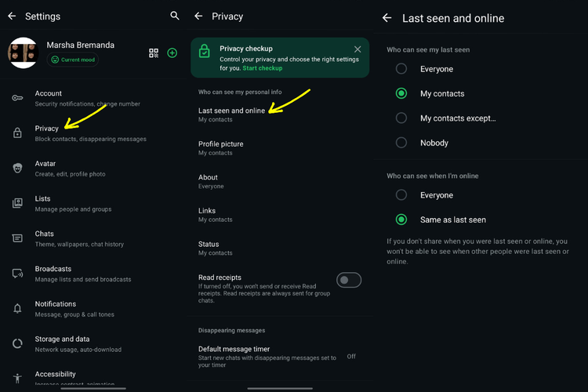Click the Accessibility person icon
This screenshot has height=392, width=588.
coord(17,378)
